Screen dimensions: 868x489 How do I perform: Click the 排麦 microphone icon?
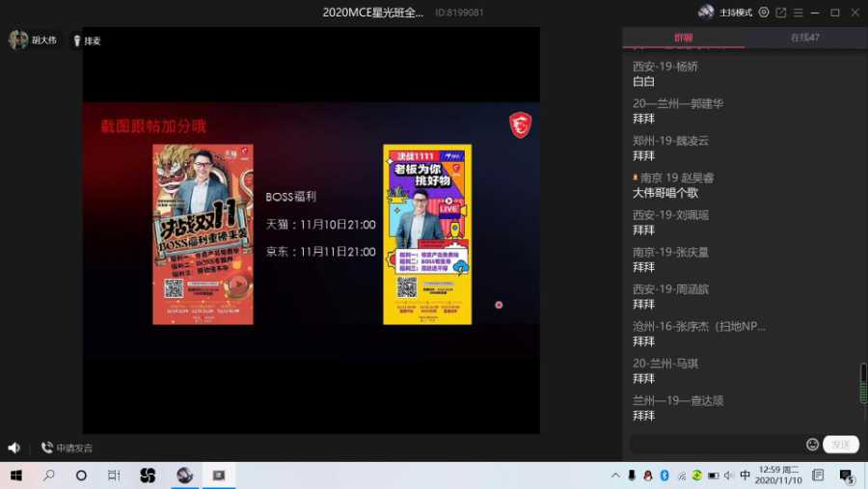click(77, 41)
